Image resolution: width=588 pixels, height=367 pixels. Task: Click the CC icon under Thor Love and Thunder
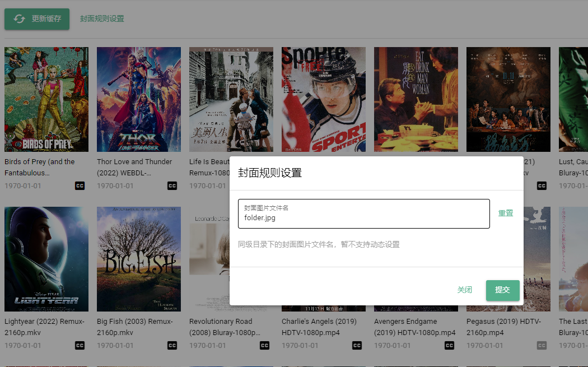pyautogui.click(x=172, y=186)
